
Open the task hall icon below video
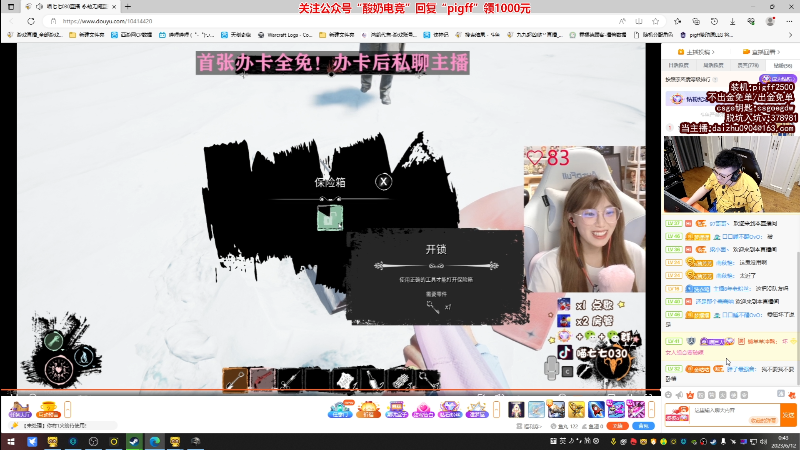(x=20, y=409)
